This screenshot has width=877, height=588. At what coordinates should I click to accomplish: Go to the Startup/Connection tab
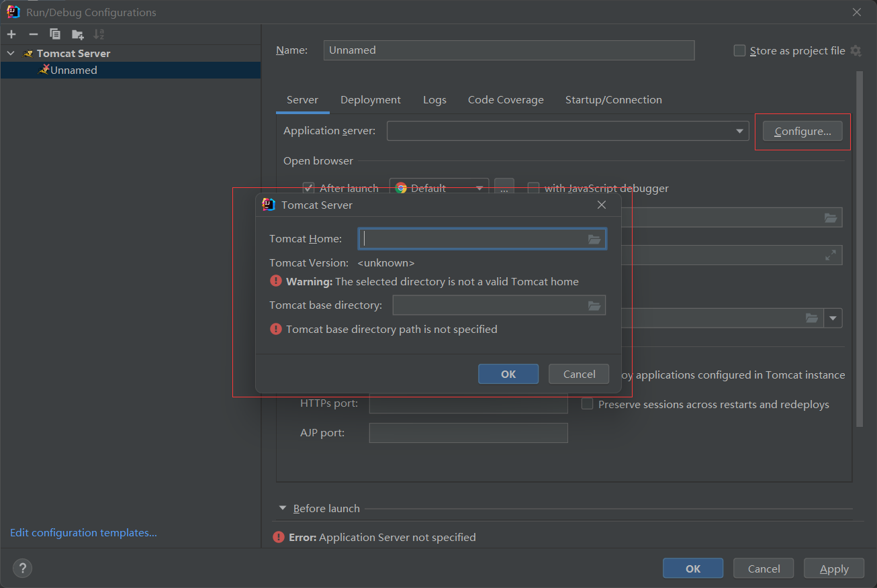click(x=613, y=99)
